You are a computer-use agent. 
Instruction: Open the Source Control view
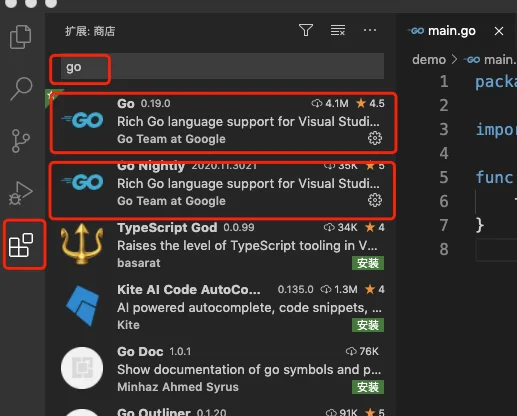click(21, 141)
